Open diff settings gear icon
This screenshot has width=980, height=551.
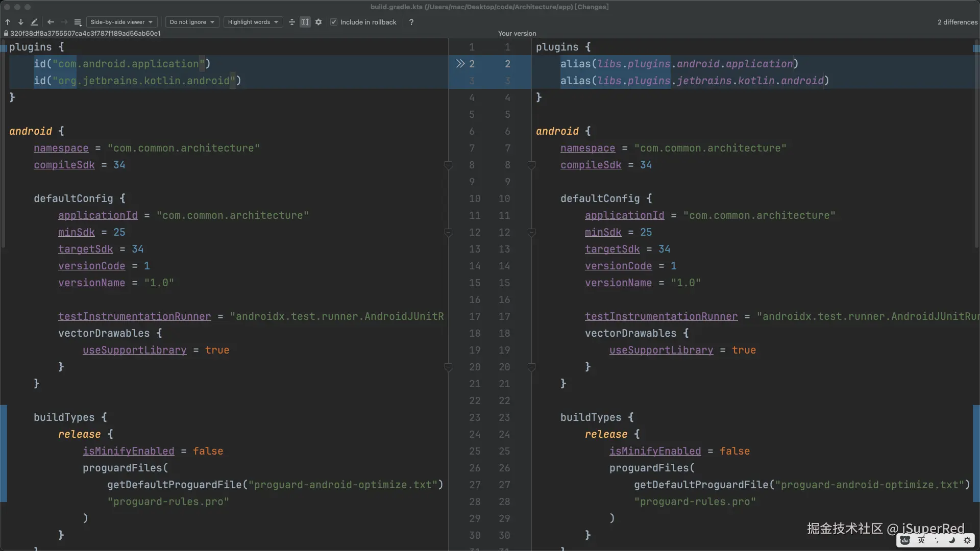(x=318, y=22)
